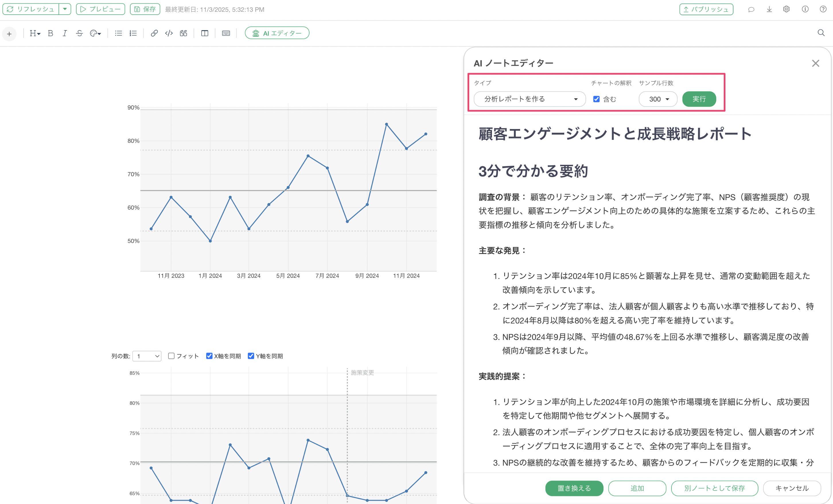Enable the フィット checkbox
Viewport: 833px width, 504px height.
coord(172,356)
